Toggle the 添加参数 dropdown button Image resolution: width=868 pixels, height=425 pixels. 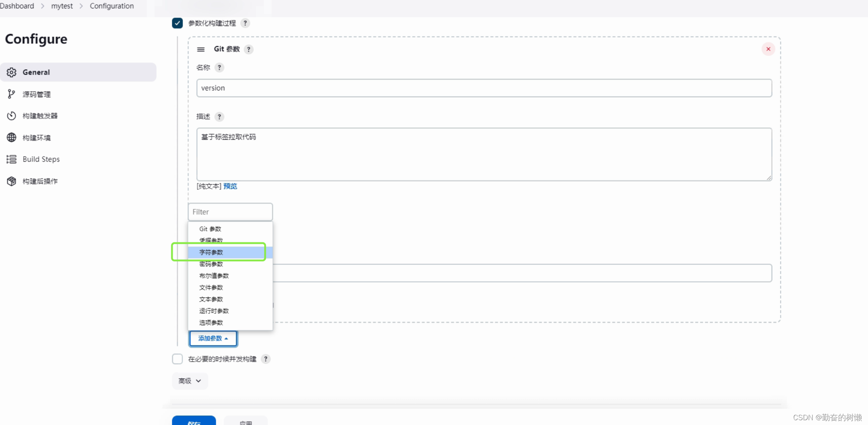coord(213,339)
